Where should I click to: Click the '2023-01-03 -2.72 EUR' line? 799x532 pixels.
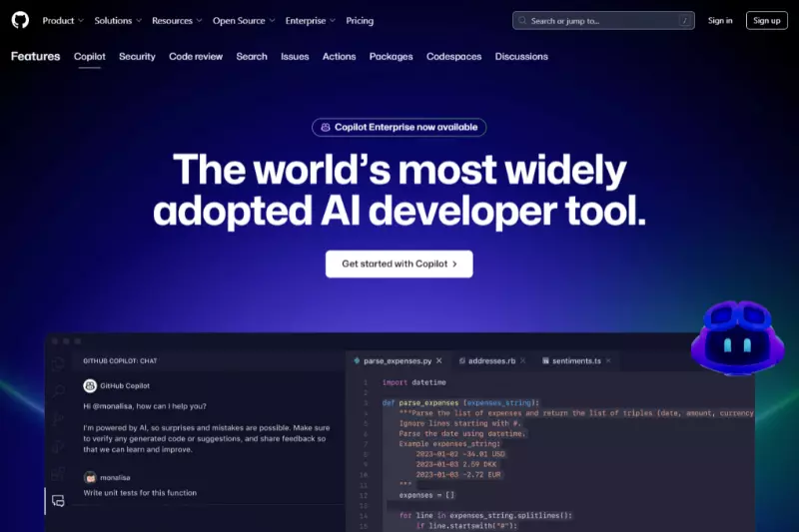pos(458,474)
